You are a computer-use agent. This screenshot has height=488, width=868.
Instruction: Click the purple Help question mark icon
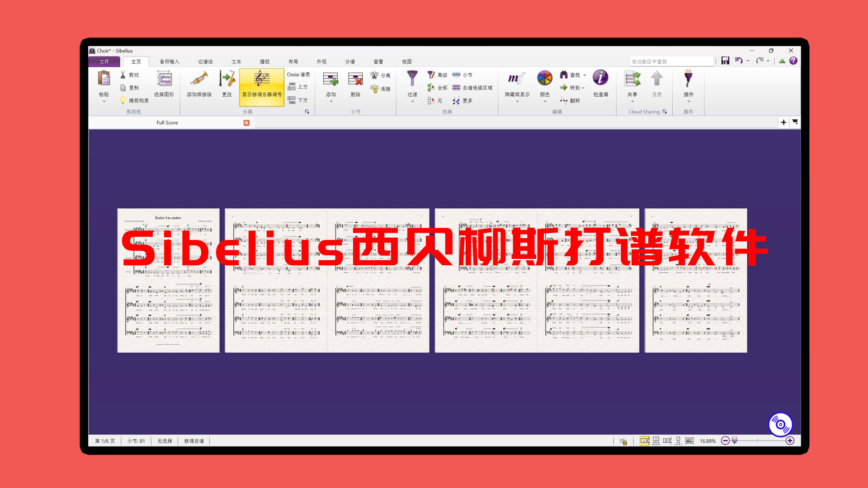793,61
